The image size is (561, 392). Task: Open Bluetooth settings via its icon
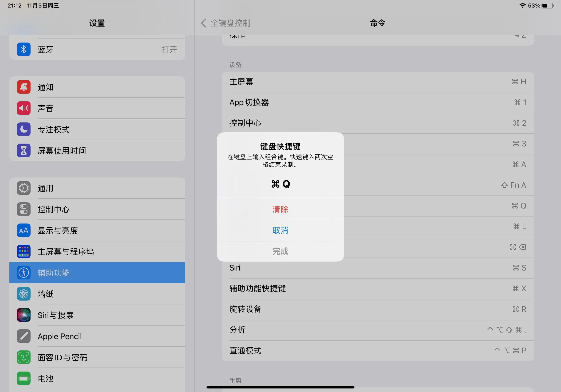point(23,49)
